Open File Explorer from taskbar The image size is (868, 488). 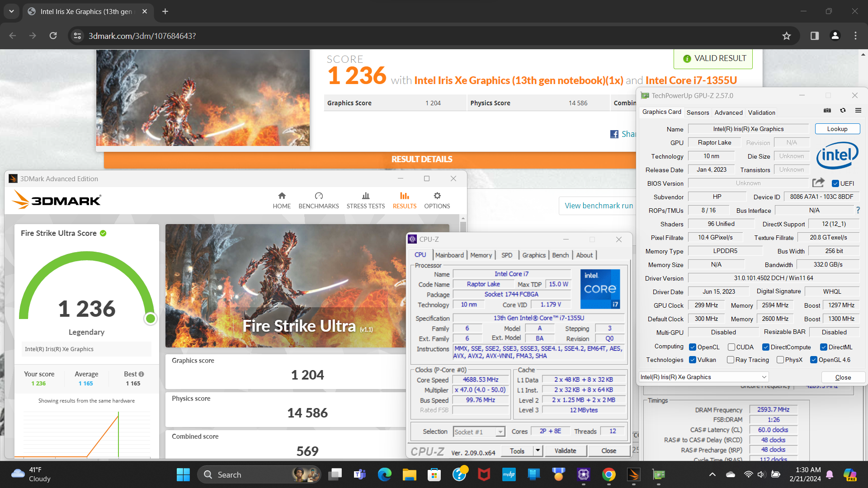(410, 475)
